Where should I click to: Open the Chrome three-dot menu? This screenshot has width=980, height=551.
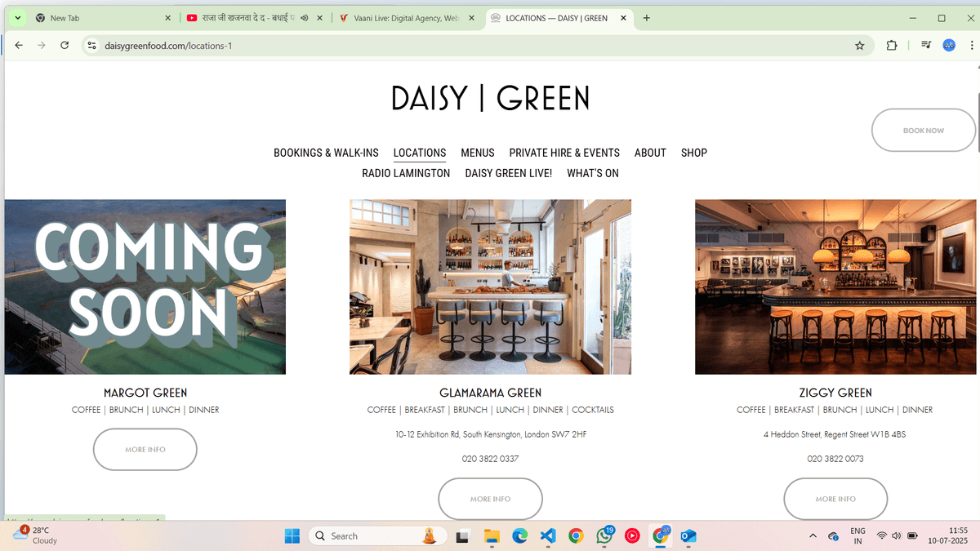[x=971, y=46]
